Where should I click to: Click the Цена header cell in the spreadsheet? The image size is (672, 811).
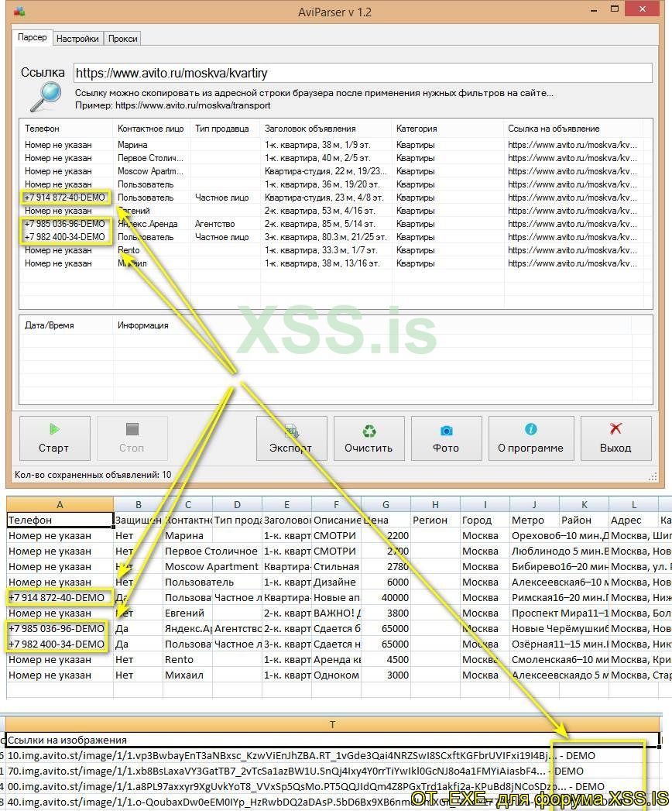[x=386, y=521]
